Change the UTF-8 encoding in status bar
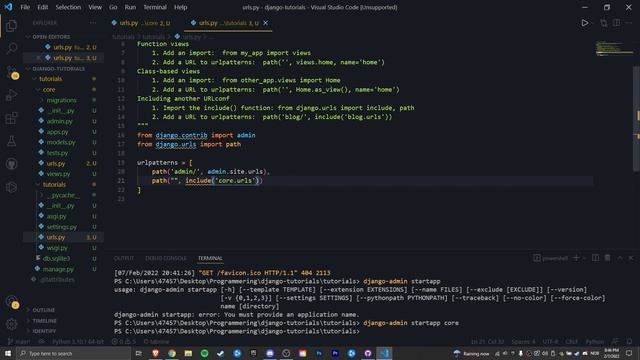The width and height of the screenshot is (640, 360). coord(550,342)
